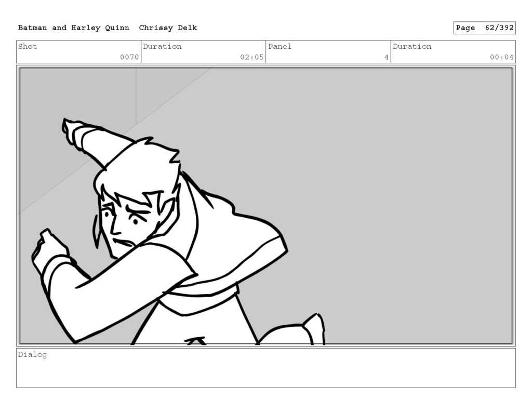Click the Duration label beside Shot
Image resolution: width=532 pixels, height=412 pixels.
162,46
